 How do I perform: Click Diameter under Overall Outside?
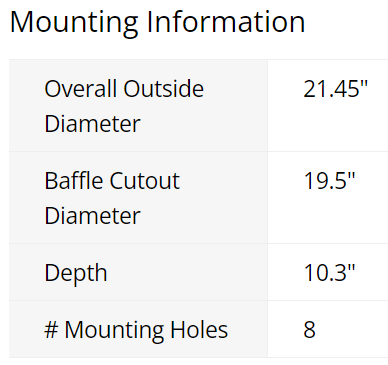tap(92, 124)
